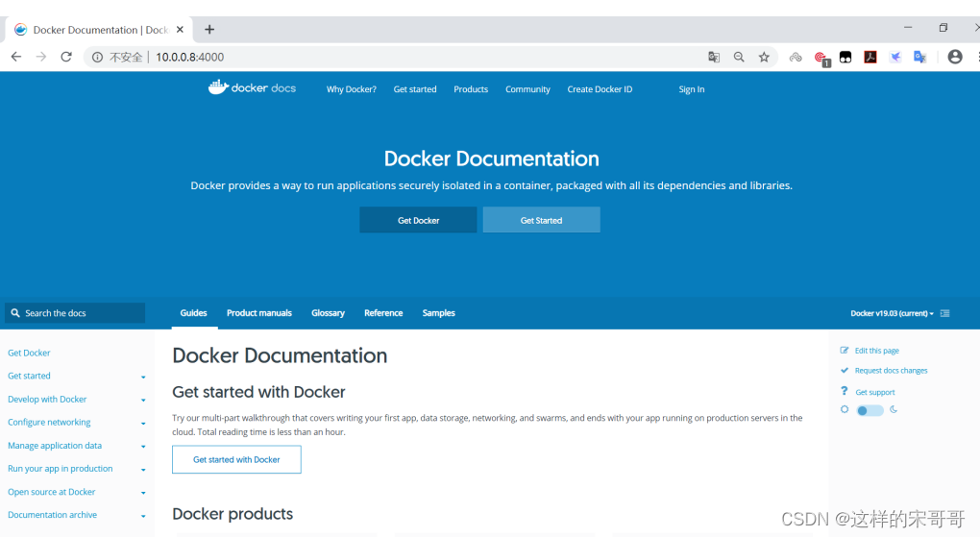Open Get started in top navigation

[415, 89]
